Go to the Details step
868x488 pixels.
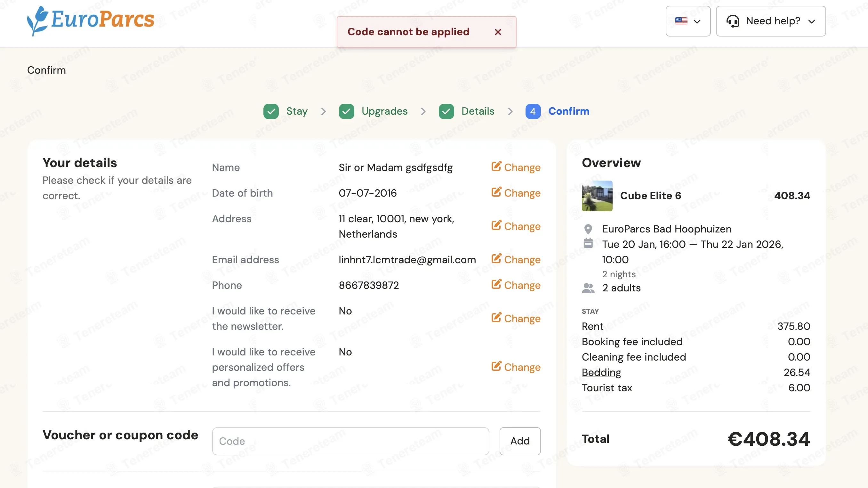[x=478, y=111]
